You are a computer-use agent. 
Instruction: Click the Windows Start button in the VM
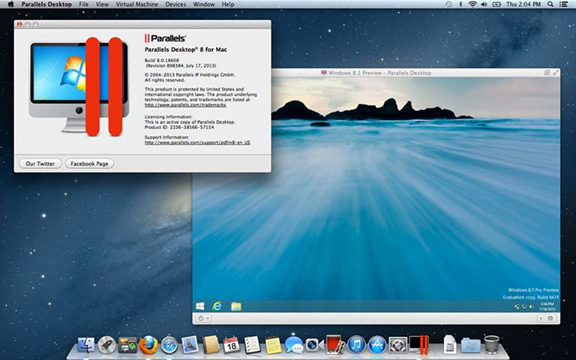(x=200, y=306)
